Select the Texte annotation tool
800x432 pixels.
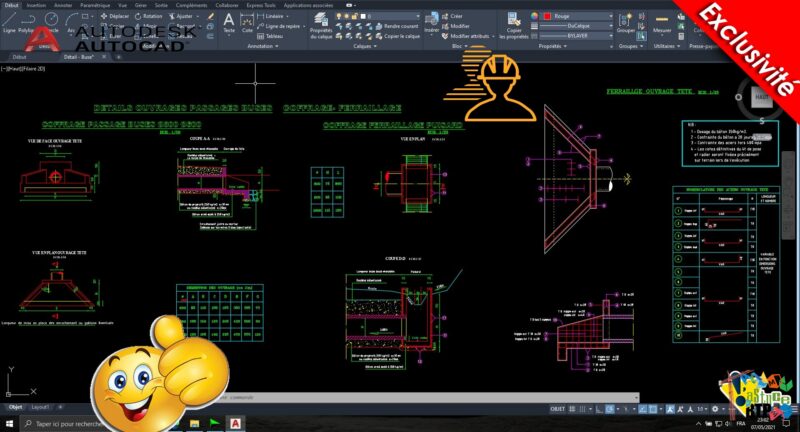[x=229, y=23]
